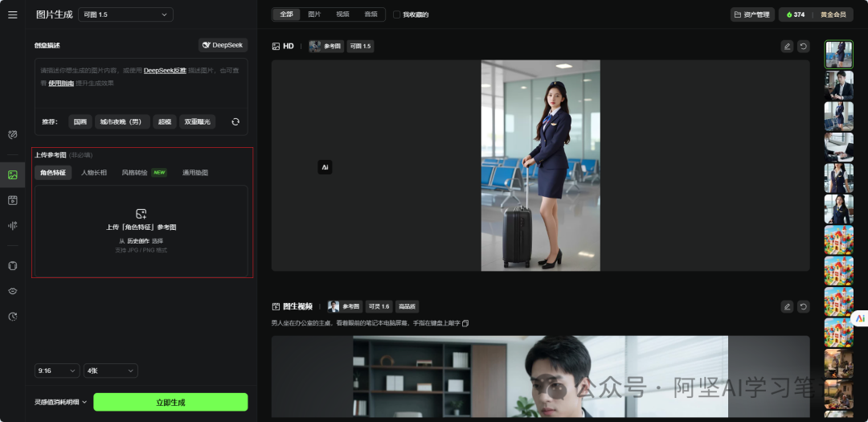Open the hamburger menu at top left
Viewport: 868px width, 422px height.
tap(13, 15)
